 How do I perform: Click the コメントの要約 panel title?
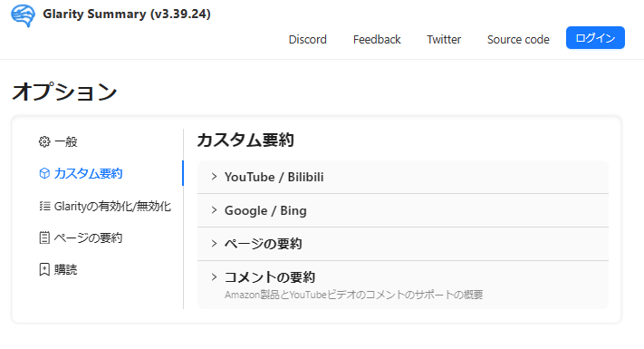coord(269,277)
